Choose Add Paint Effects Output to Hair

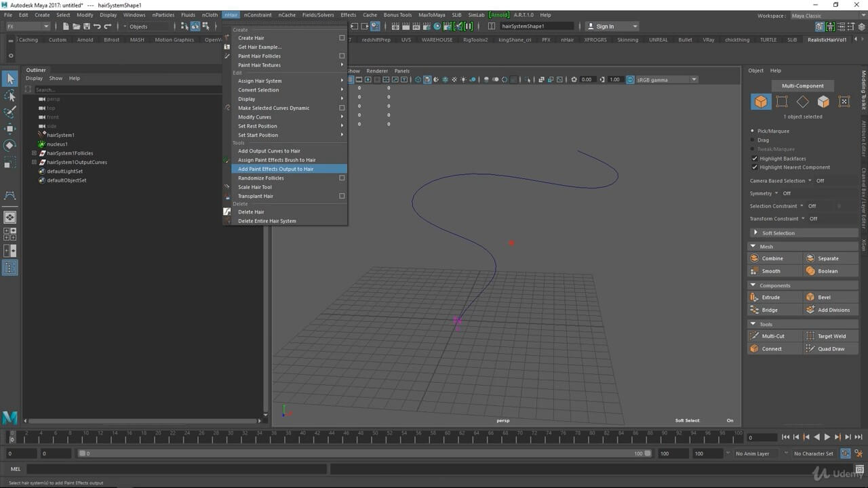pos(275,169)
